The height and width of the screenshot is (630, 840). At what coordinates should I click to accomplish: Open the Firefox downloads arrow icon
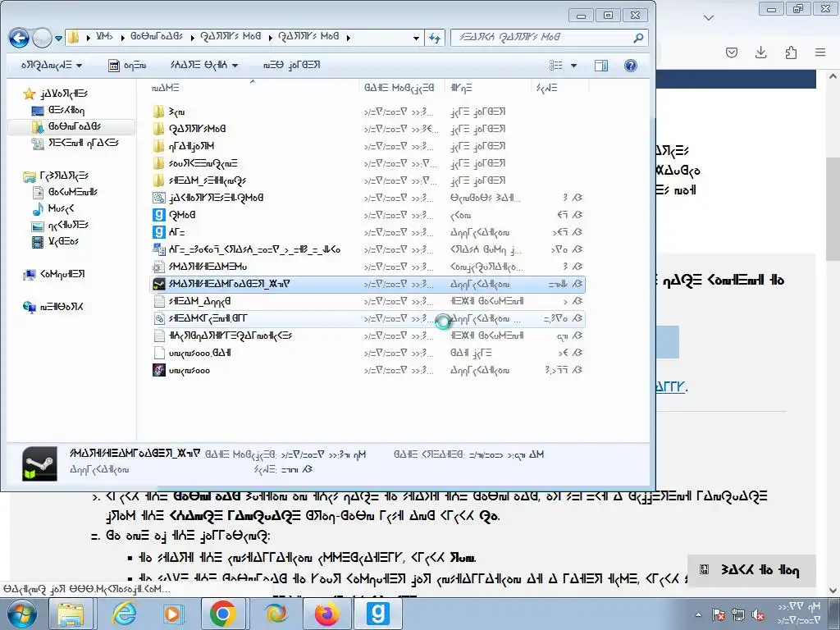click(x=760, y=52)
